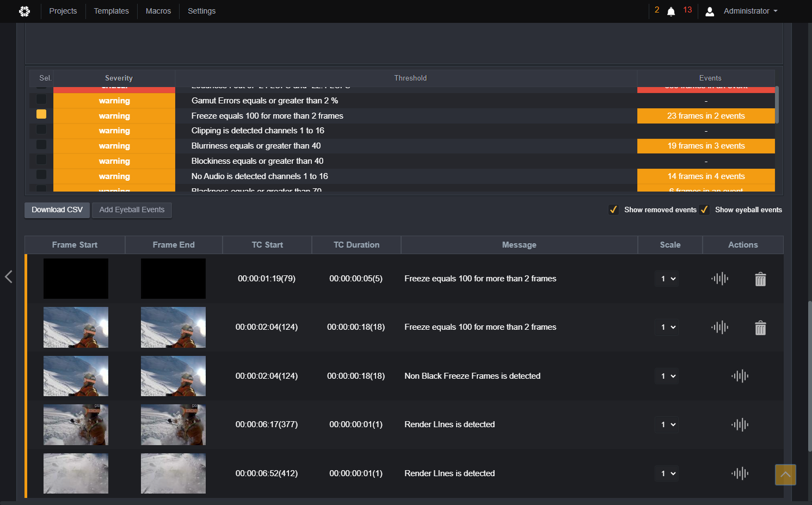Open the Projects menu

click(x=63, y=11)
